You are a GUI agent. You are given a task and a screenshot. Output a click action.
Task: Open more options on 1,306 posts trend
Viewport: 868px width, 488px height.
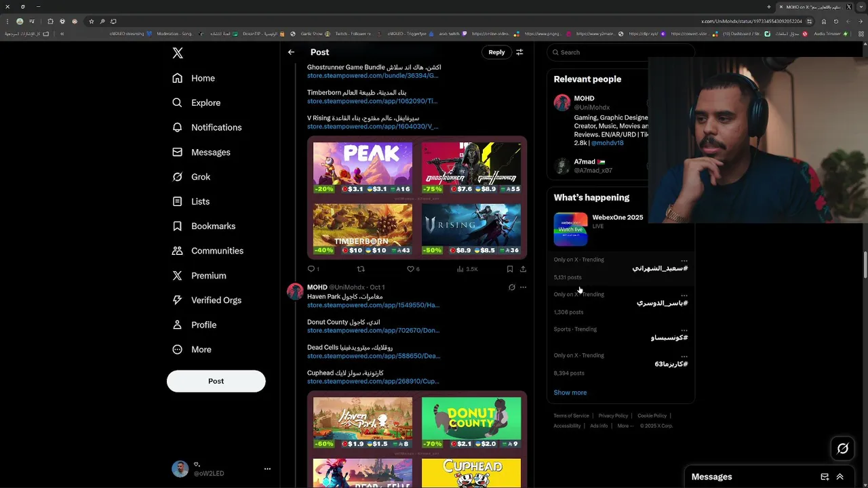pos(684,296)
